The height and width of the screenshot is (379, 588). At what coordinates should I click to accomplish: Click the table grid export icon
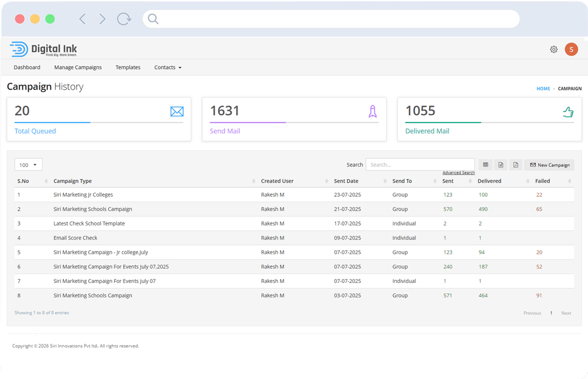click(x=485, y=165)
